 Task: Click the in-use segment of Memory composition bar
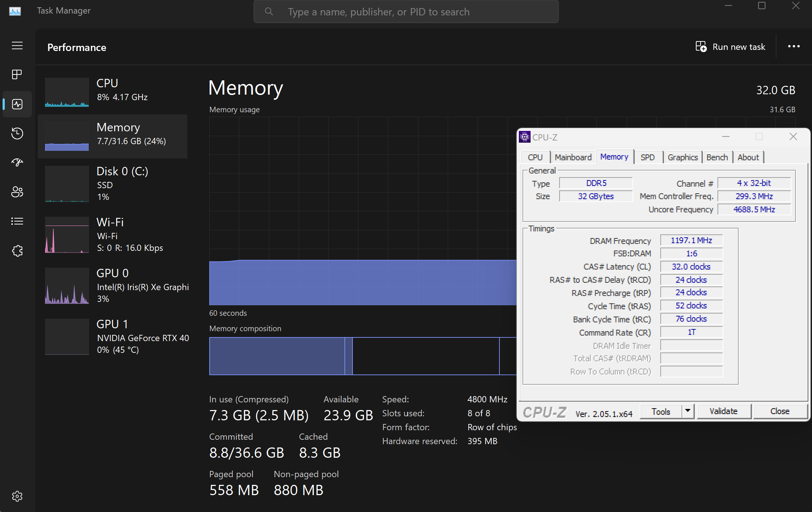tap(277, 356)
